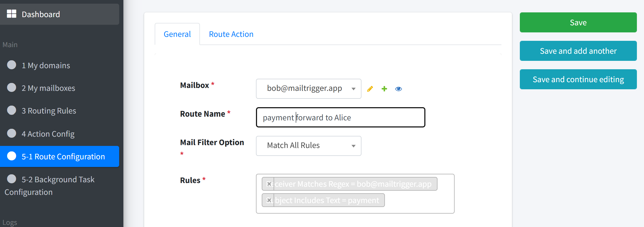Click circle icon beside Routing Rules
The height and width of the screenshot is (227, 644).
click(x=12, y=110)
